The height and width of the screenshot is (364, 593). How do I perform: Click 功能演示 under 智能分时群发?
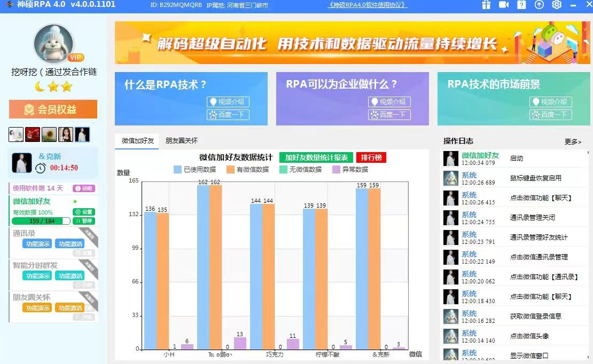[x=37, y=276]
